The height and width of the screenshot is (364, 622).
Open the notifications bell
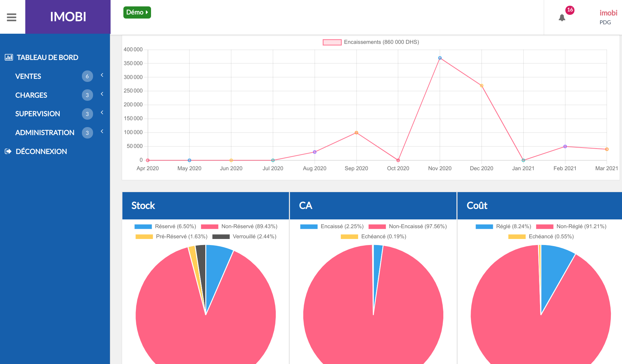pos(562,18)
